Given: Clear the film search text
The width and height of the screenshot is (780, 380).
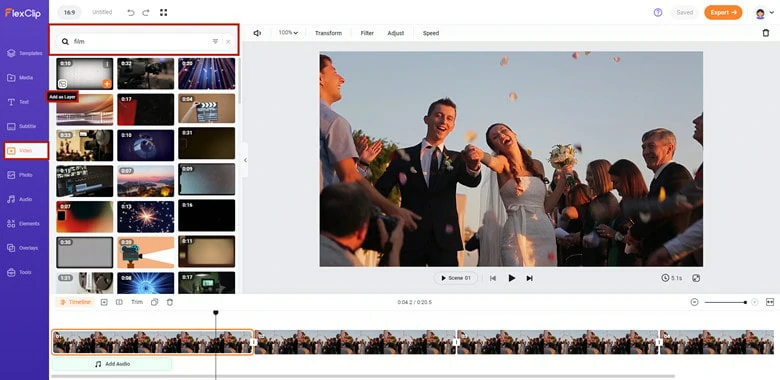Looking at the screenshot, I should pos(228,42).
